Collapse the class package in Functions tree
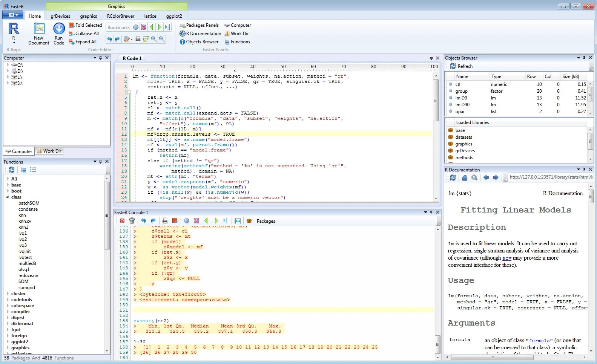597x364 pixels. coord(8,197)
